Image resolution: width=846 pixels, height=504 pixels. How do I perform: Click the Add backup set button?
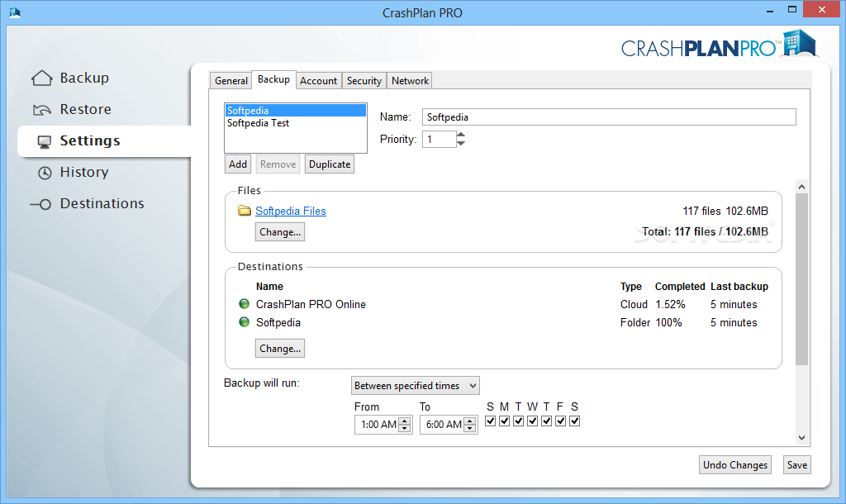click(x=238, y=164)
